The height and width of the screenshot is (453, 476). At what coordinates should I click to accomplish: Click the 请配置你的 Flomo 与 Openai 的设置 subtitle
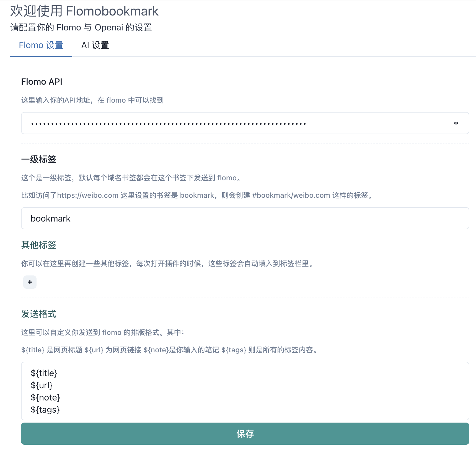coord(81,27)
